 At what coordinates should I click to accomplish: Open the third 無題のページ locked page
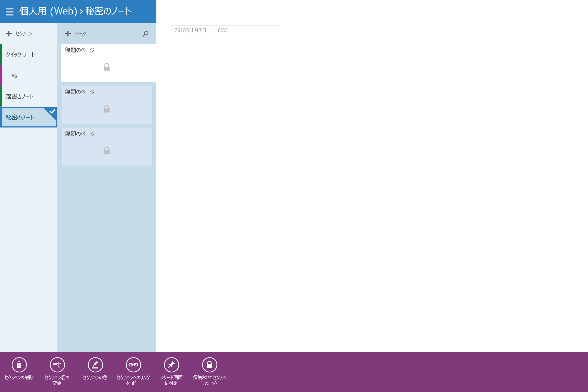point(107,147)
